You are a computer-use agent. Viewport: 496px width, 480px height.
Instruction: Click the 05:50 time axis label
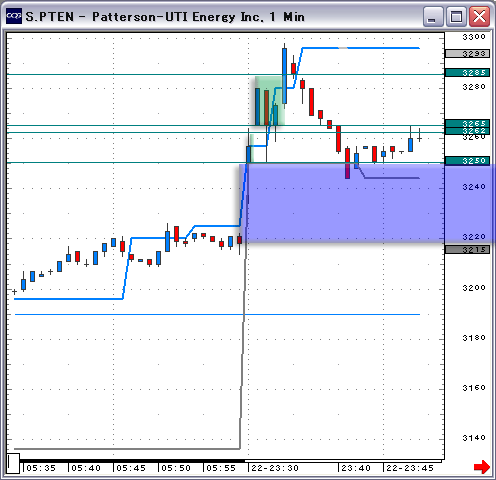click(176, 468)
